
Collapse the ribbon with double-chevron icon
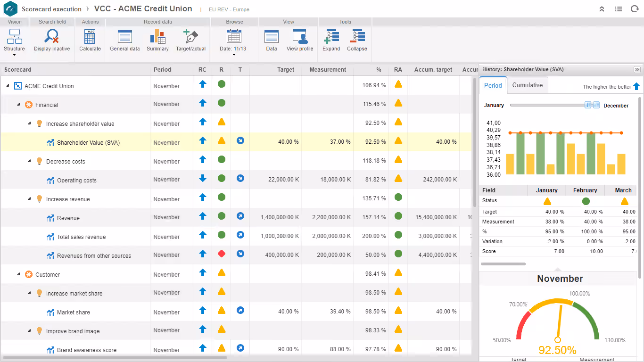click(602, 9)
